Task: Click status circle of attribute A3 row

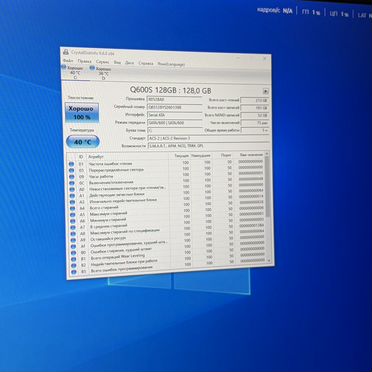Action: (x=72, y=202)
